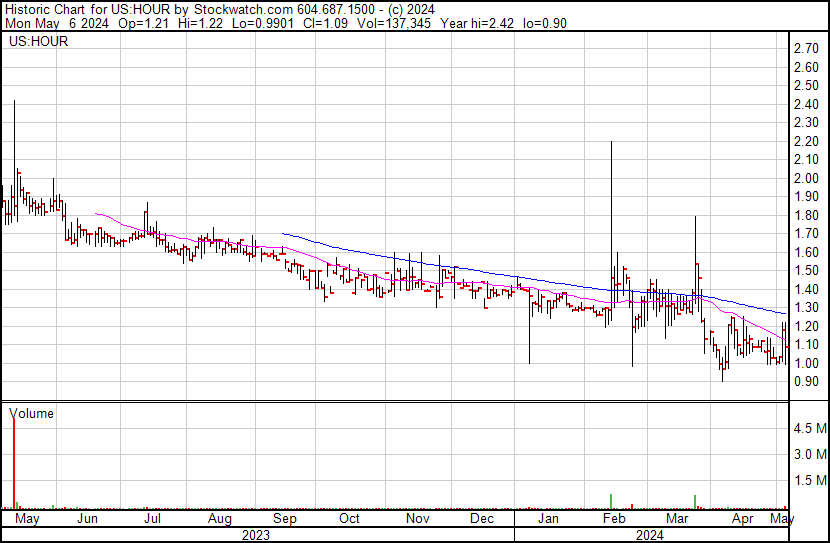Screen dimensions: 830x543
Task: Click the Jan month marker on the time axis
Action: click(x=548, y=519)
